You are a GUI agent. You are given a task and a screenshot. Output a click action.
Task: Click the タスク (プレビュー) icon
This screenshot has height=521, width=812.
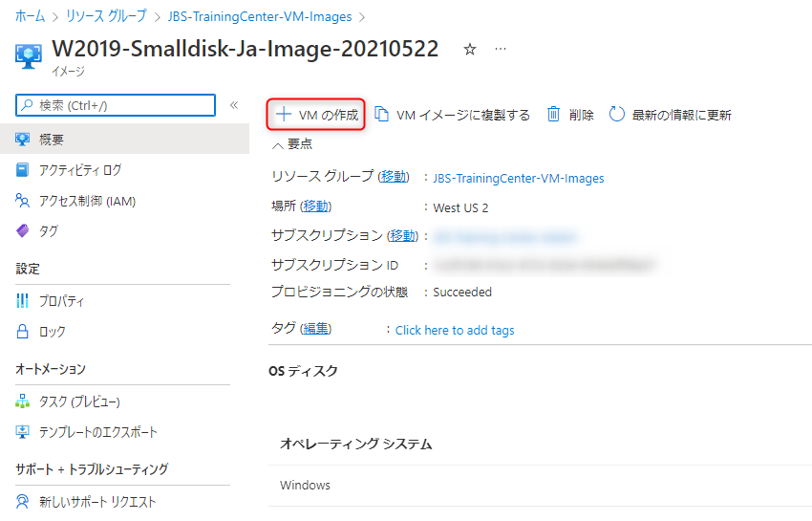click(x=22, y=402)
